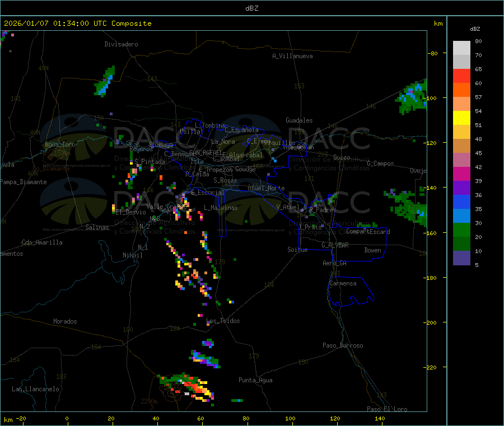Click the 100 km horizontal axis tick
The height and width of the screenshot is (426, 504).
[290, 418]
